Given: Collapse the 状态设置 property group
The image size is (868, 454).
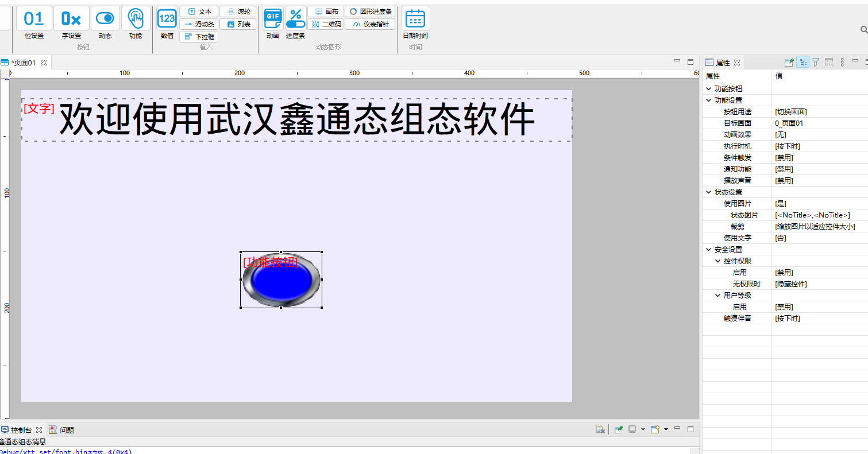Looking at the screenshot, I should click(x=708, y=192).
